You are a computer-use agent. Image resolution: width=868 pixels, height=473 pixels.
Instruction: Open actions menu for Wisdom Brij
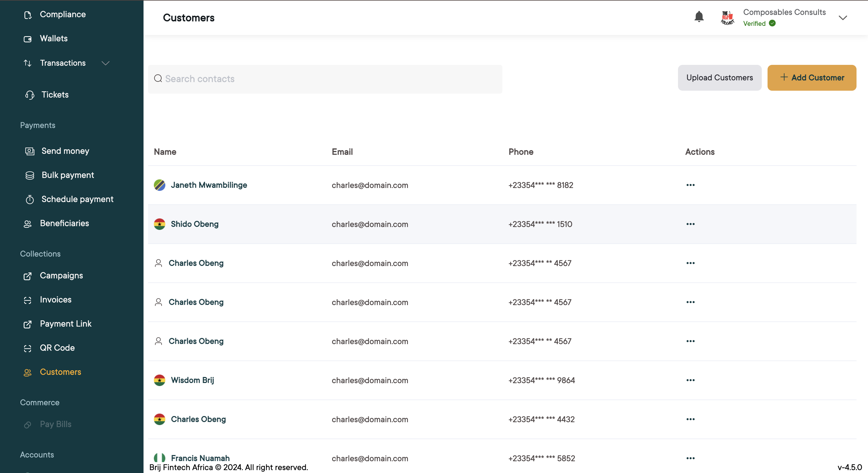690,380
